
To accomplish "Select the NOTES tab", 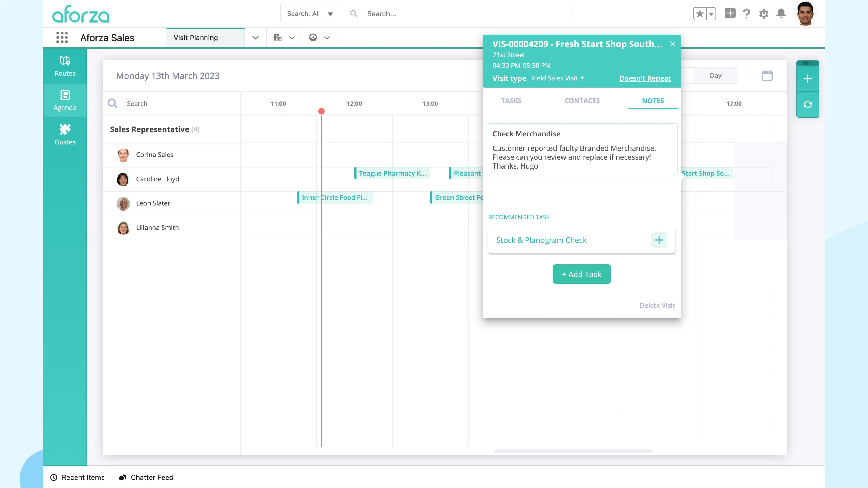I will (653, 101).
